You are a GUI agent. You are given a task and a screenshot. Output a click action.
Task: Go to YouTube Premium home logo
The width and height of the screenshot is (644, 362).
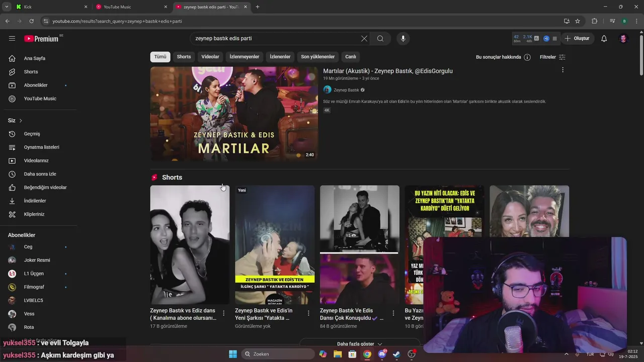click(41, 39)
